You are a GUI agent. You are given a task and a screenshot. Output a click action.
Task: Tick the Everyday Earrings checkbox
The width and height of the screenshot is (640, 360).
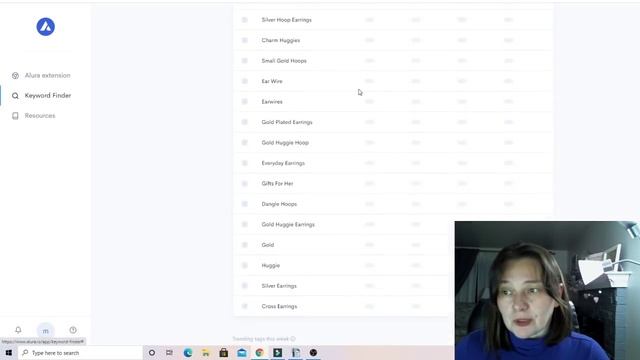[245, 163]
